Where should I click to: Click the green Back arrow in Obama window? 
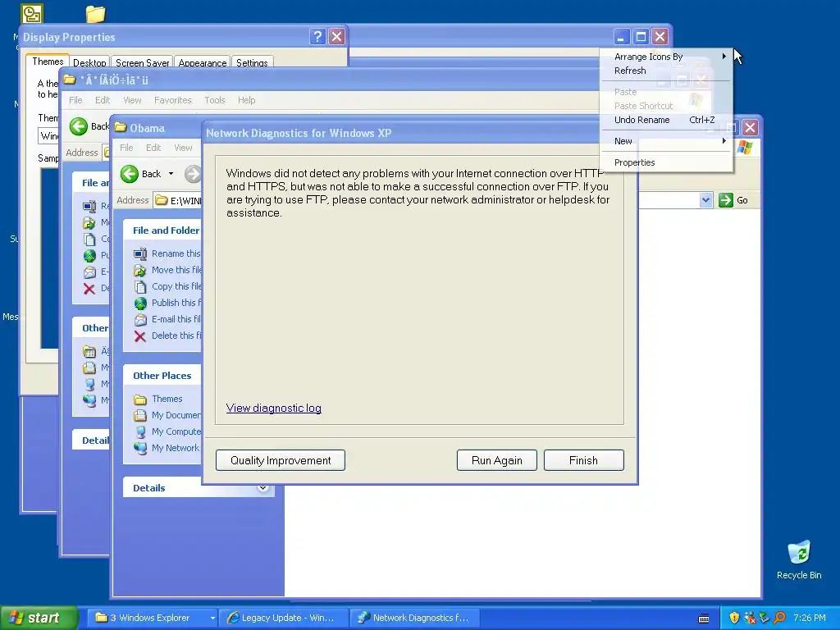[x=129, y=174]
